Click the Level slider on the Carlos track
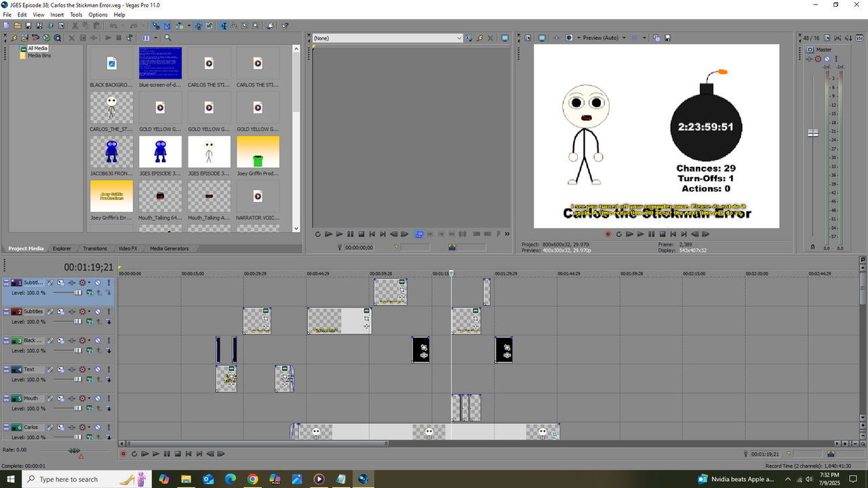 [x=77, y=437]
